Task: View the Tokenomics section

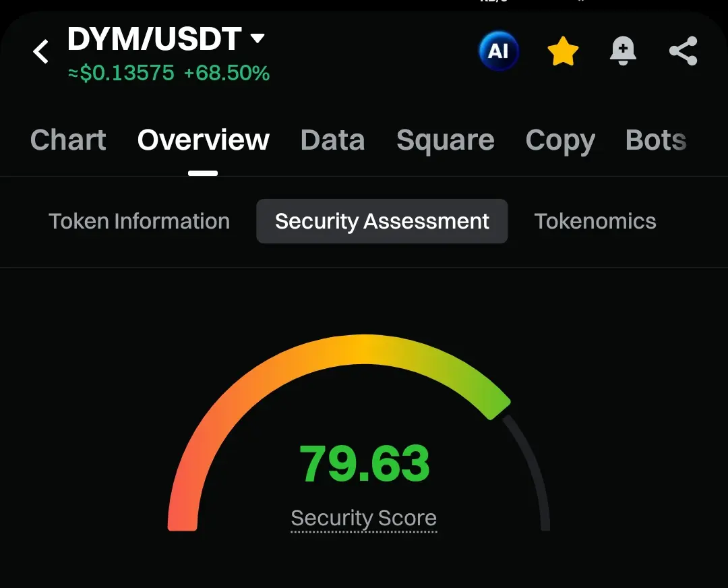Action: click(595, 221)
